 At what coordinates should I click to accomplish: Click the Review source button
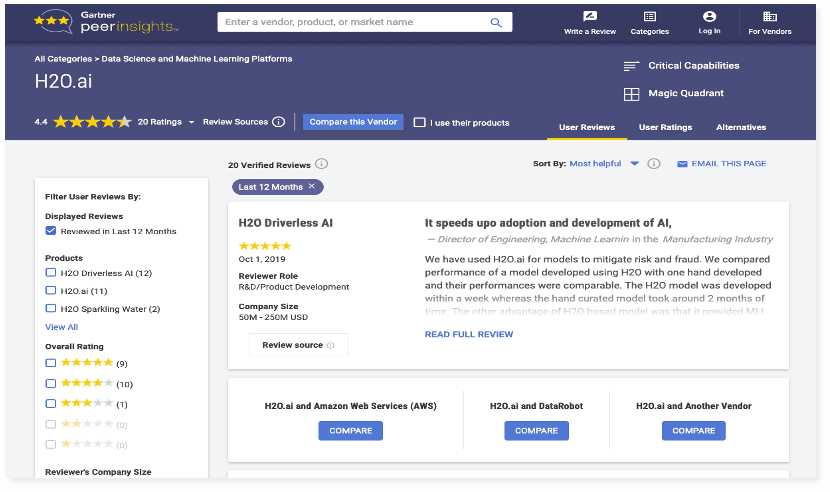pos(299,345)
